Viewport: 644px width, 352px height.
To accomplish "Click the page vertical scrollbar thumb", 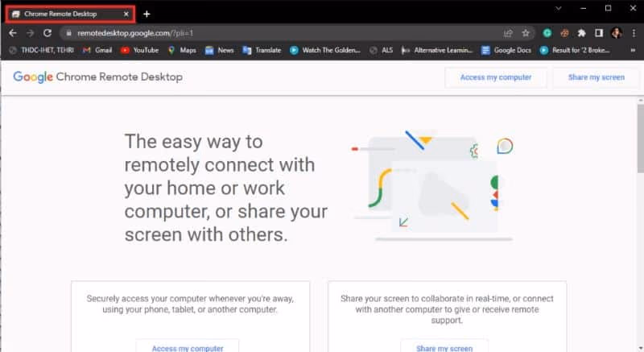I will click(x=640, y=139).
